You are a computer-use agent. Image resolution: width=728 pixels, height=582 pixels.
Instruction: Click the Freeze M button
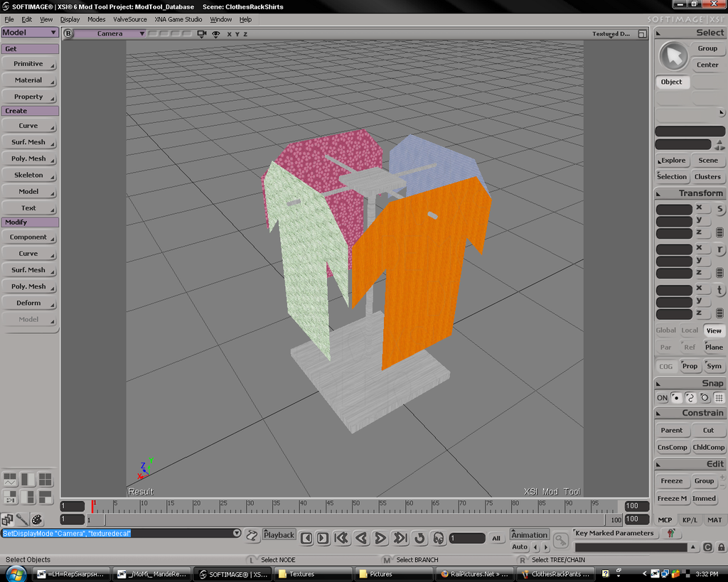coord(672,498)
